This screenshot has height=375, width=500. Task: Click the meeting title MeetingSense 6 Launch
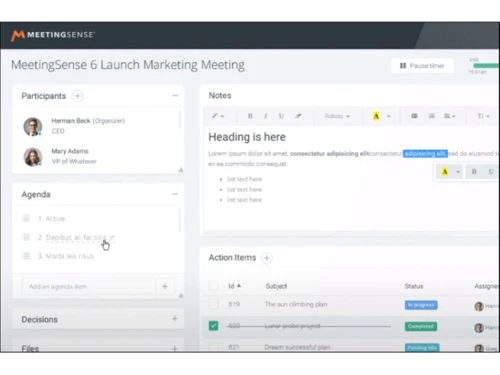[x=128, y=65]
